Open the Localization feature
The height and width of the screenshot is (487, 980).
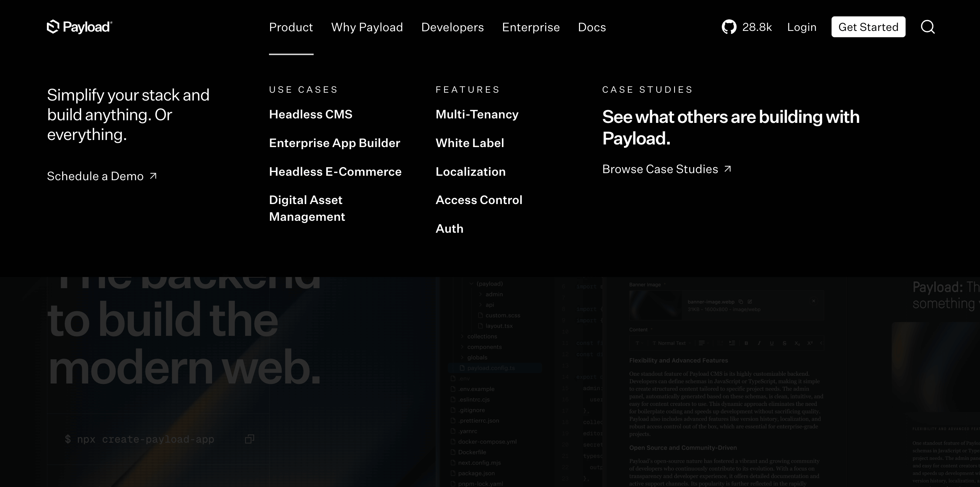pyautogui.click(x=470, y=171)
